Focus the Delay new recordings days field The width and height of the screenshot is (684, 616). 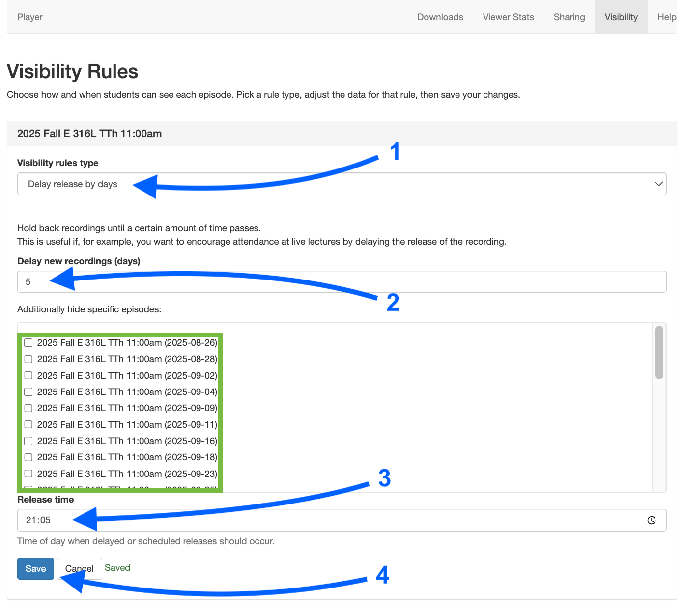[342, 282]
